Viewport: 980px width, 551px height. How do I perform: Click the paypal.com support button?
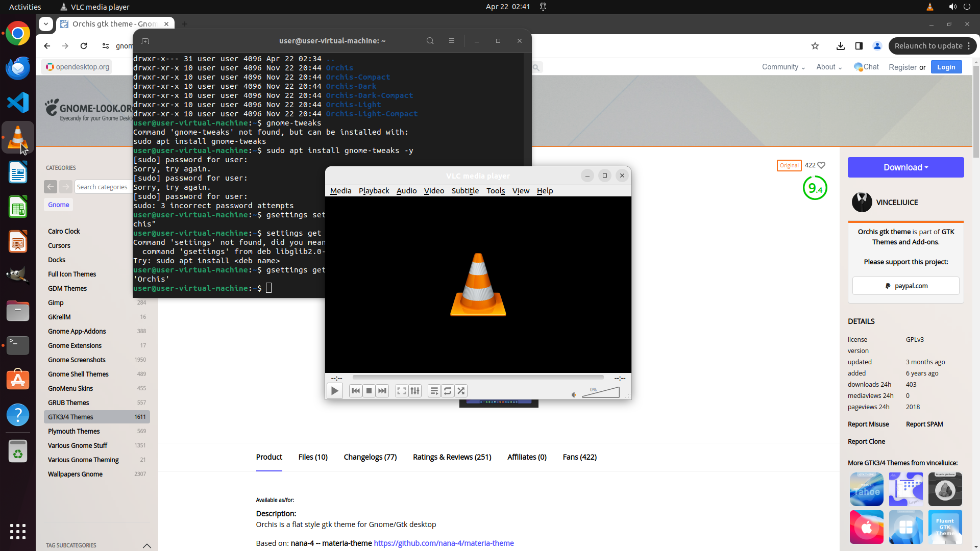(905, 286)
